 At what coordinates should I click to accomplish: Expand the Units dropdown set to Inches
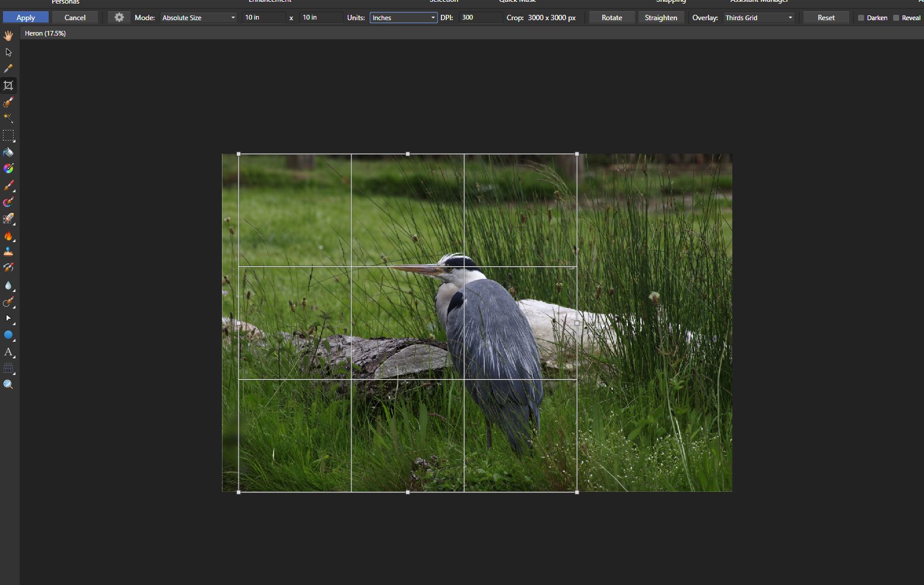coord(404,18)
